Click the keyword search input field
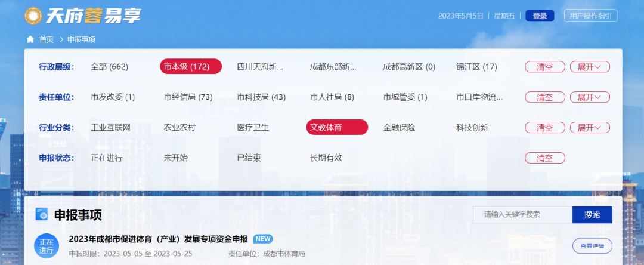The width and height of the screenshot is (644, 265). [x=522, y=214]
